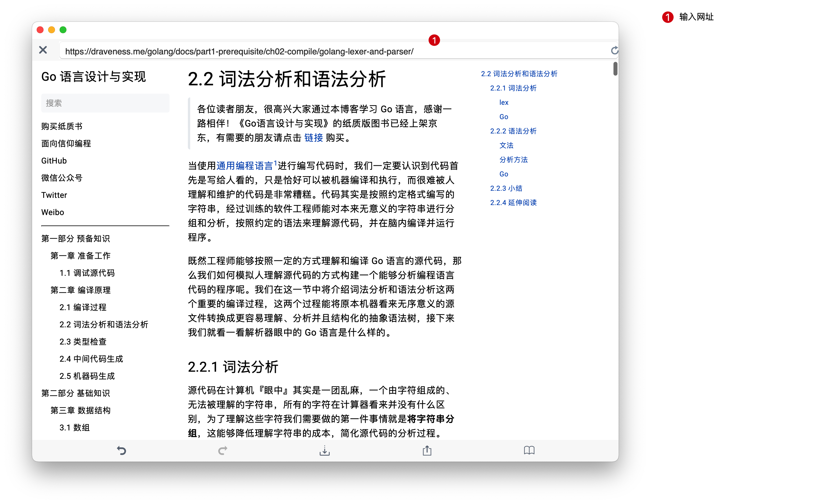Image resolution: width=834 pixels, height=504 pixels.
Task: Open the Twitter link
Action: (x=54, y=195)
